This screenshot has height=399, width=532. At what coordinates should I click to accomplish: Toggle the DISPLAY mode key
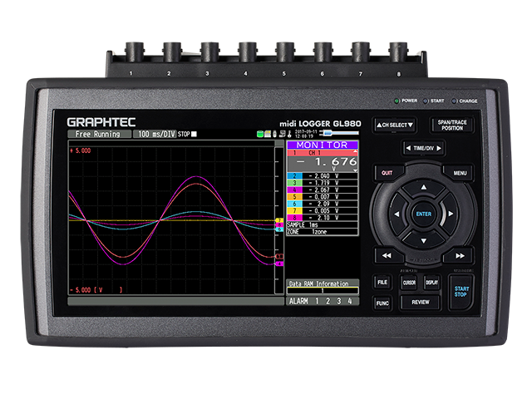coord(432,283)
